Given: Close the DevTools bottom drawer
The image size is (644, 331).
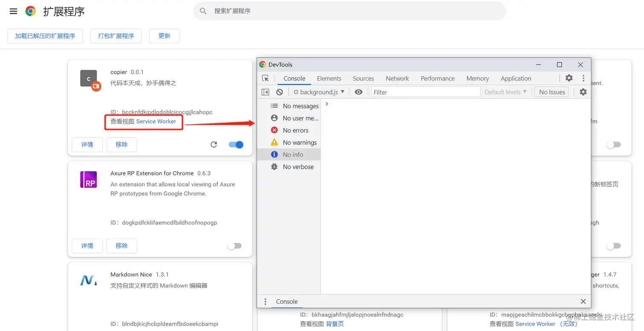Looking at the screenshot, I should click(583, 302).
